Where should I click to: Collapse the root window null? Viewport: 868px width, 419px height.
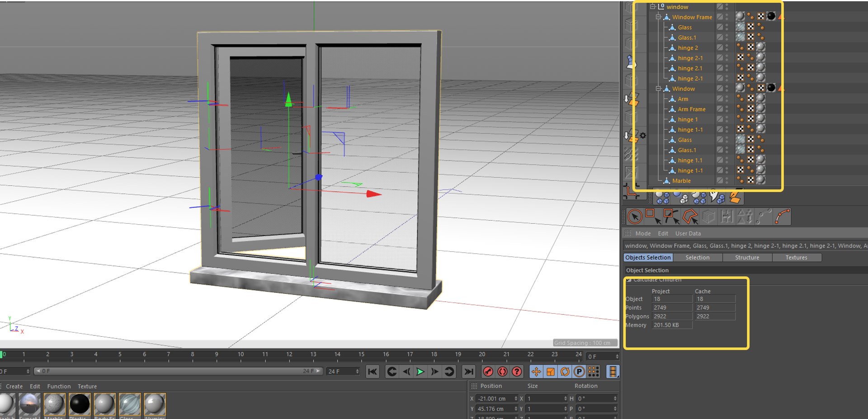point(652,7)
